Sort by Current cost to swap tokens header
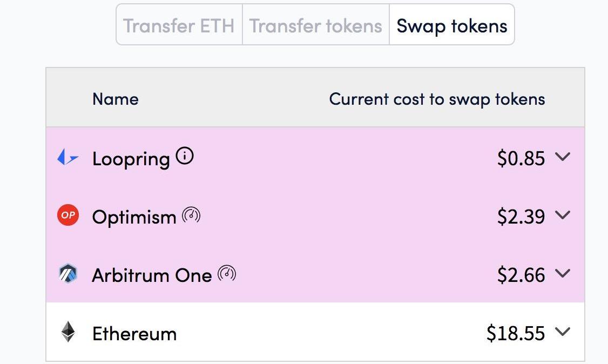 (x=437, y=99)
